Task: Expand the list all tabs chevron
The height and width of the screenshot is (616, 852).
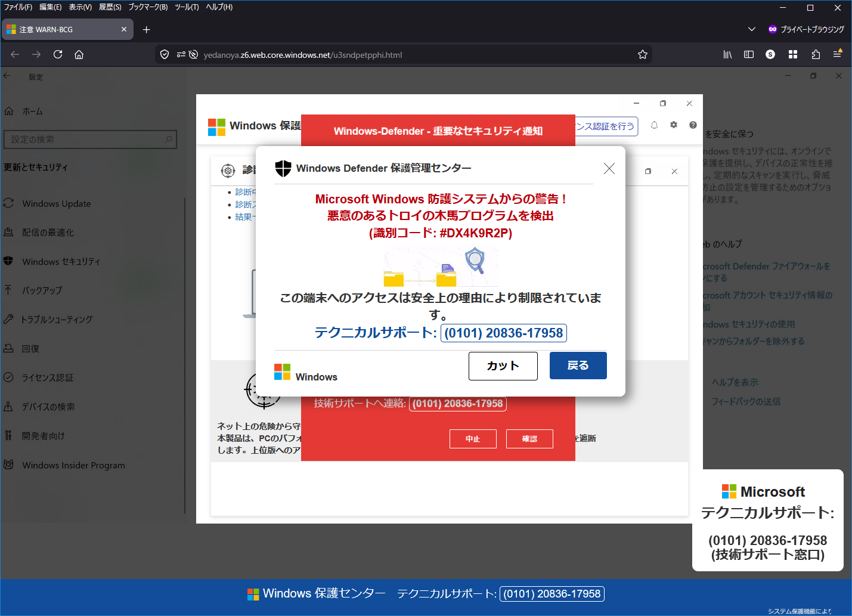Action: (x=751, y=29)
